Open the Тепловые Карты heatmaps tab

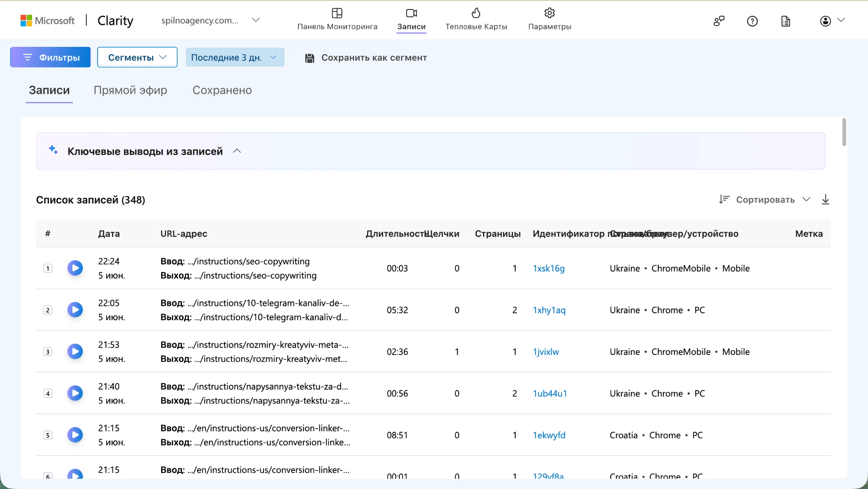click(x=476, y=20)
